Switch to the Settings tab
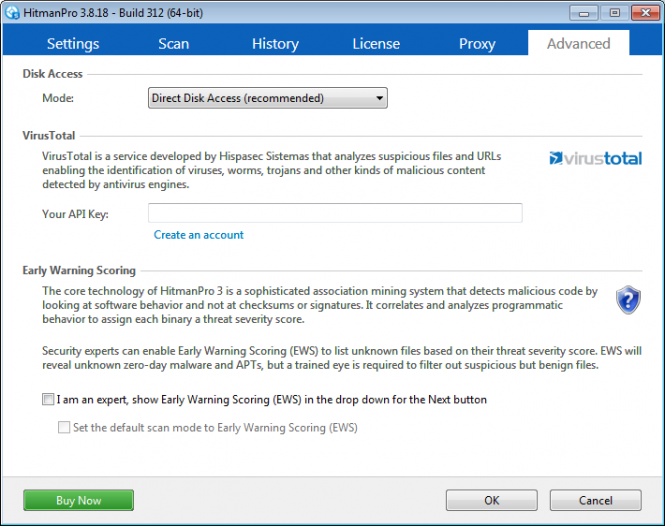This screenshot has width=665, height=526. coord(73,44)
